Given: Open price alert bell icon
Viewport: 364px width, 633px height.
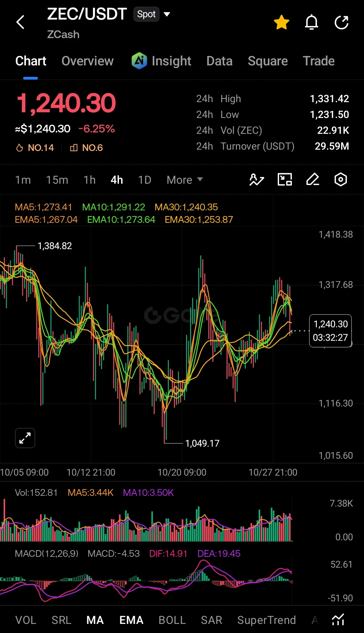Looking at the screenshot, I should pyautogui.click(x=311, y=22).
